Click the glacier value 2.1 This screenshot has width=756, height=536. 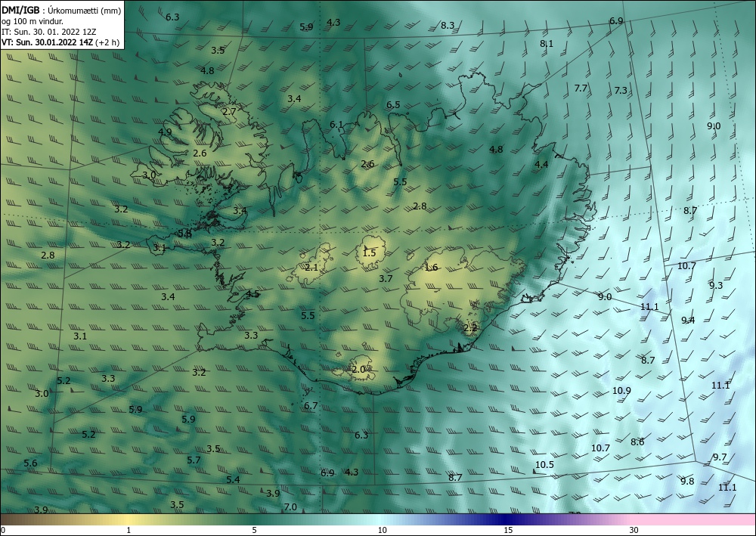pyautogui.click(x=311, y=268)
